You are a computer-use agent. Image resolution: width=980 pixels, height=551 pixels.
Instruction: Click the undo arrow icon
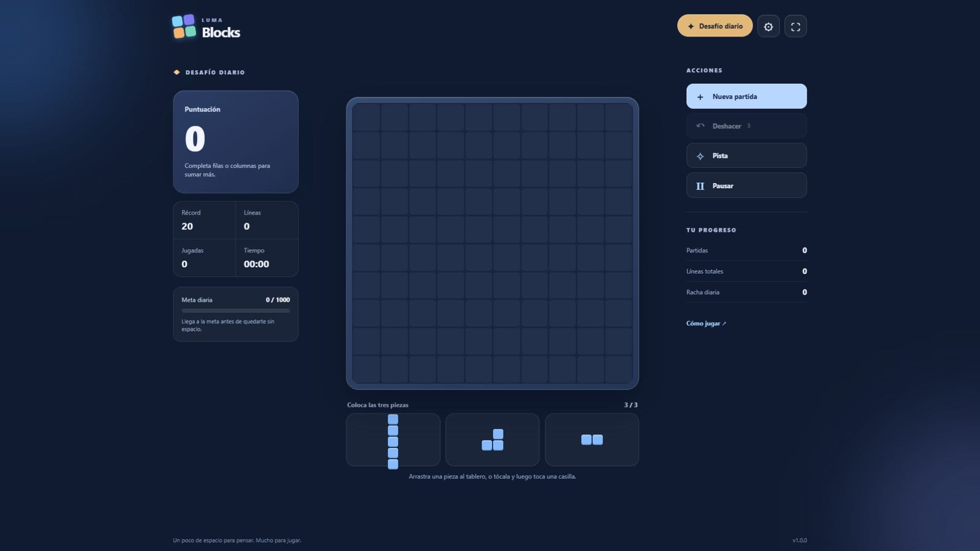[x=700, y=126]
